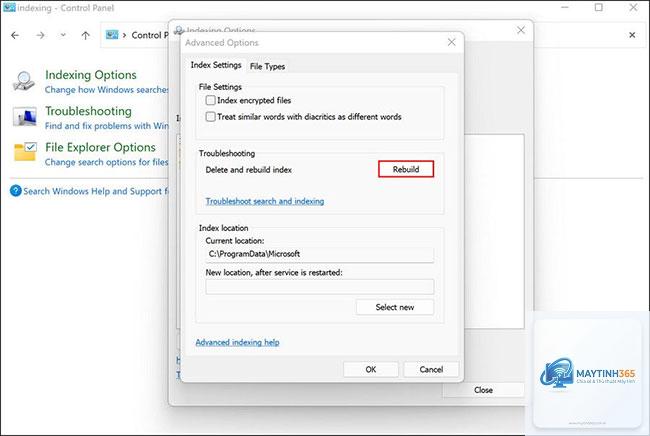Switch to the File Types tab
This screenshot has height=436, width=650.
[x=267, y=66]
